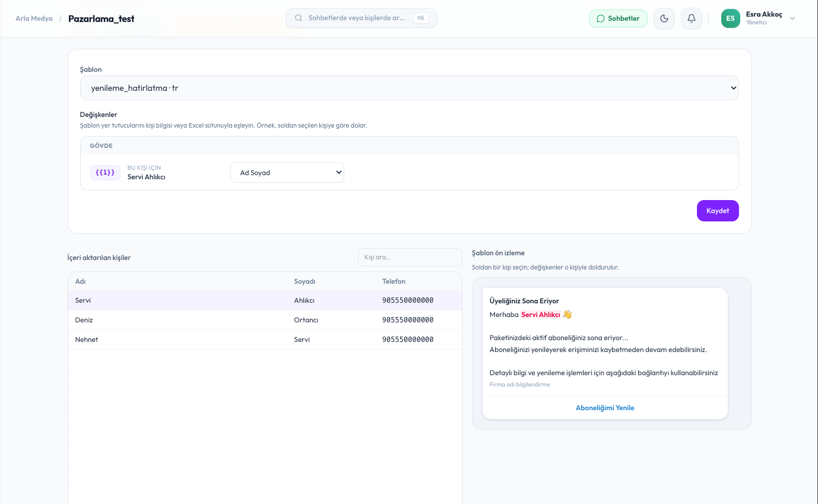
Task: Select the Servi Ahlıkcı contact row
Action: [x=265, y=300]
